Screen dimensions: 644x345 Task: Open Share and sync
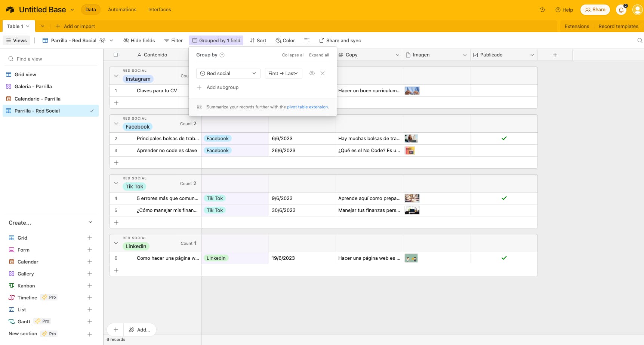click(340, 40)
